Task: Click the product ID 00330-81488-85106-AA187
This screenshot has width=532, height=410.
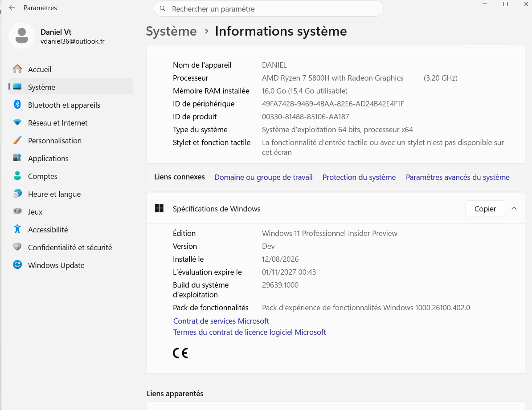Action: (305, 117)
